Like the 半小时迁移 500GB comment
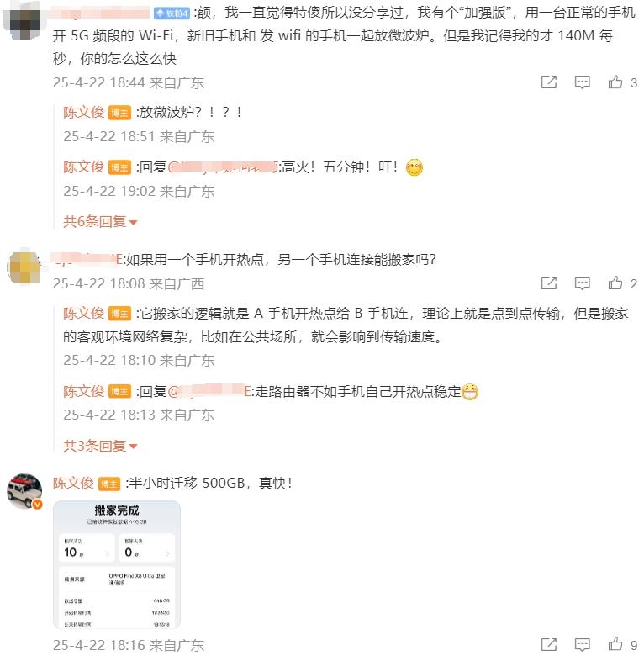644x661 pixels. coord(615,644)
